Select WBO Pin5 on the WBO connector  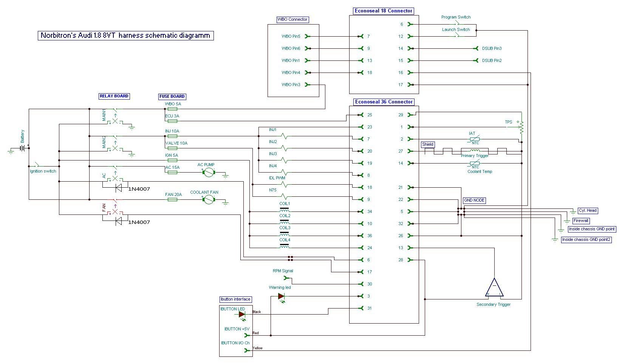click(x=291, y=37)
